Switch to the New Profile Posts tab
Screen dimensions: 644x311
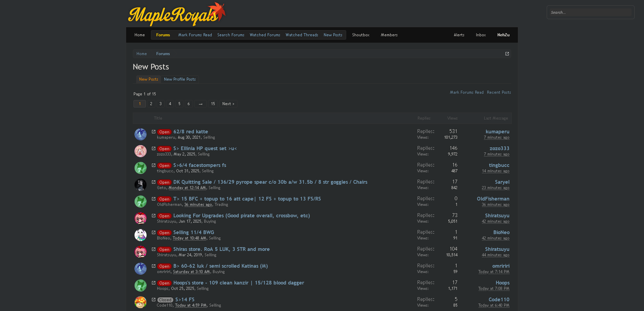(x=180, y=79)
